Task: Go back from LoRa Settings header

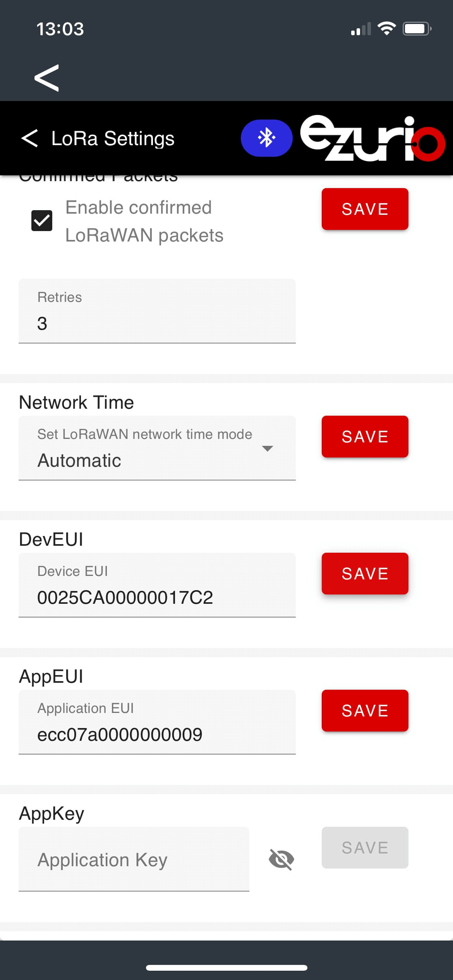Action: (30, 138)
